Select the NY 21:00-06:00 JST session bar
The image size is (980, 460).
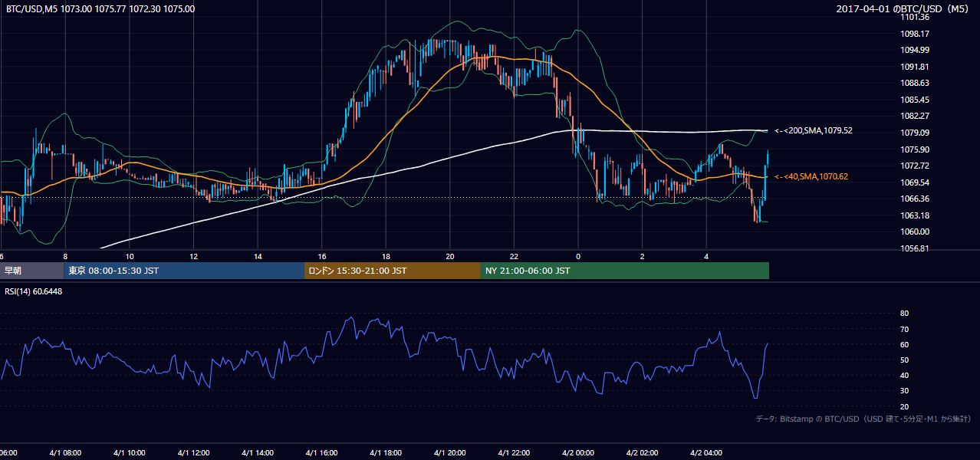pyautogui.click(x=625, y=271)
